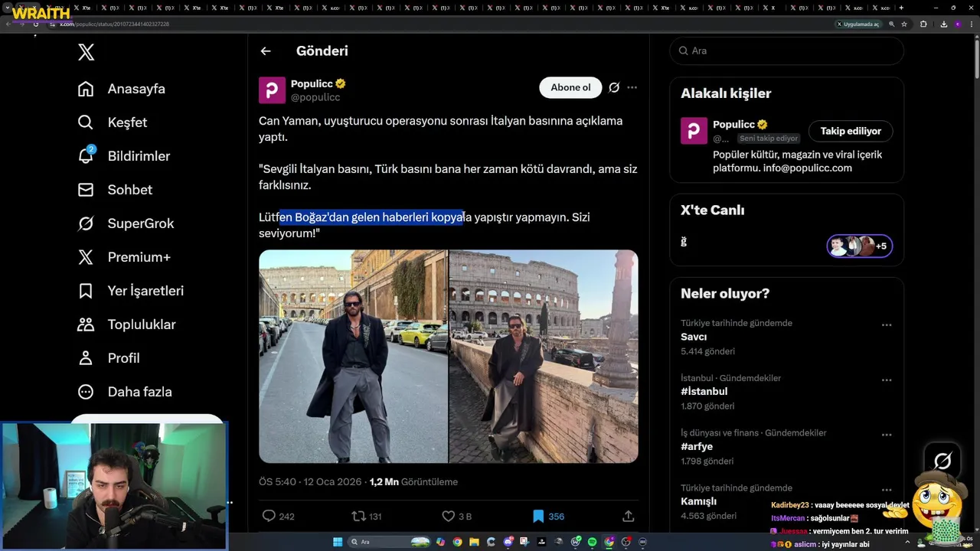Open the Premium+ page
The image size is (980, 551).
coord(124,257)
